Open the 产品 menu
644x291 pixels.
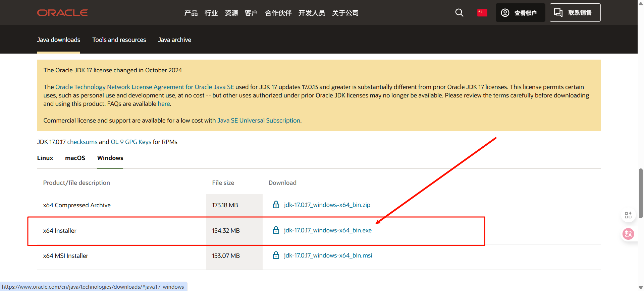pos(191,13)
